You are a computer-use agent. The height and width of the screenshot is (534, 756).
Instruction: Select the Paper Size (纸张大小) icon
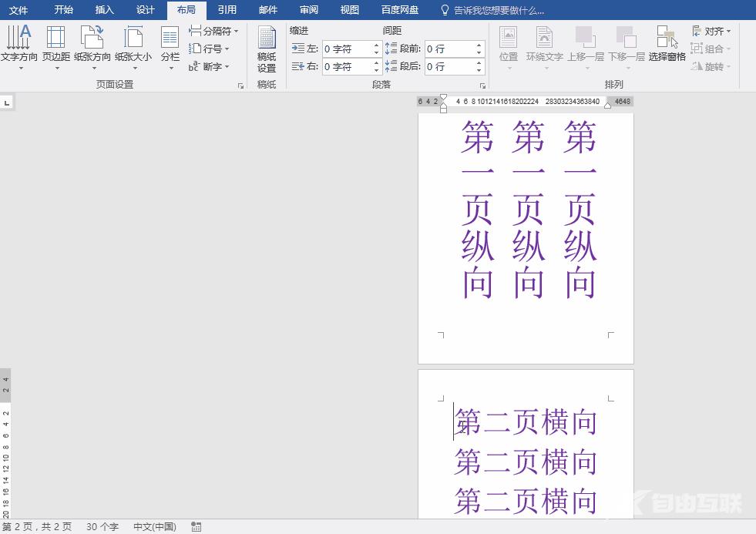click(133, 45)
